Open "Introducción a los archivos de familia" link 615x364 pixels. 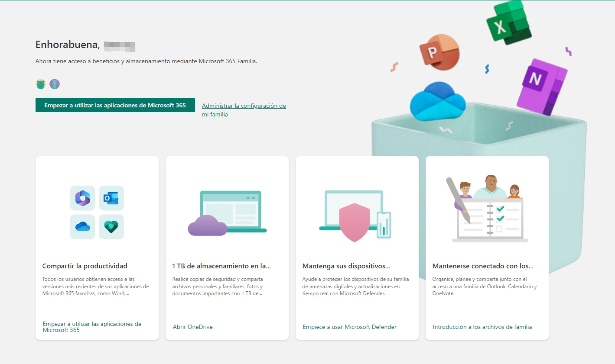click(482, 327)
